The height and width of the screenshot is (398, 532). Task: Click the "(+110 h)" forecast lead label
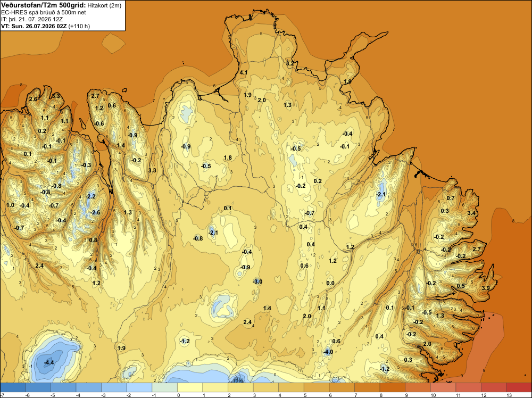click(79, 26)
